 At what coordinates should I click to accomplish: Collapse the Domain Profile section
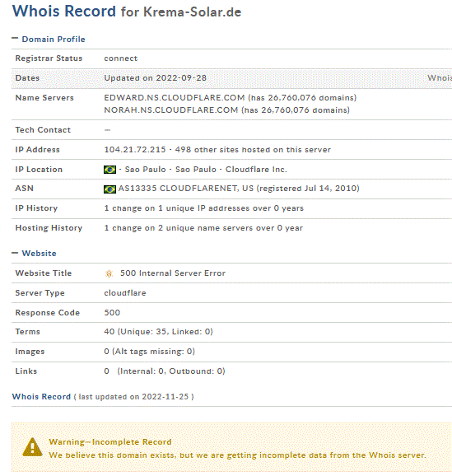pyautogui.click(x=54, y=40)
